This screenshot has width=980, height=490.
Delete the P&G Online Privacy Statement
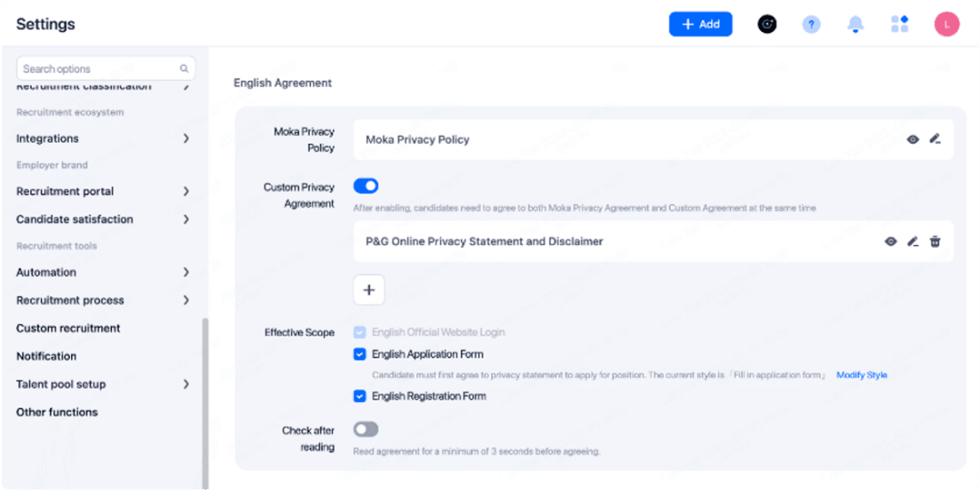point(935,241)
